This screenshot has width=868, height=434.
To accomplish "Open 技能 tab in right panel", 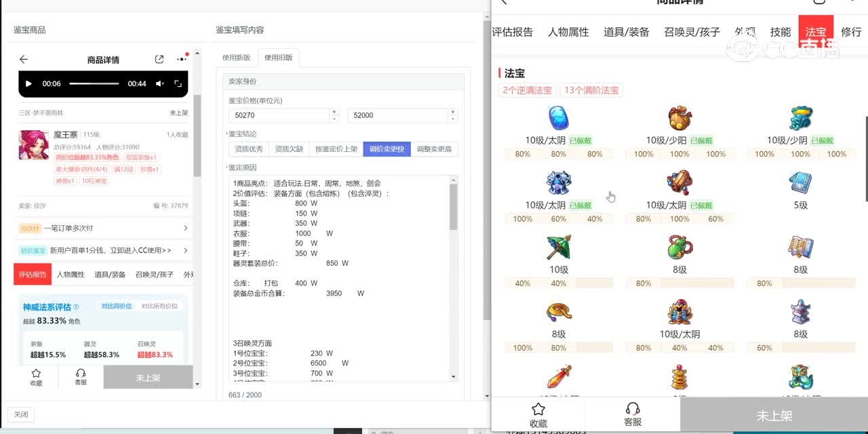I will (x=781, y=32).
